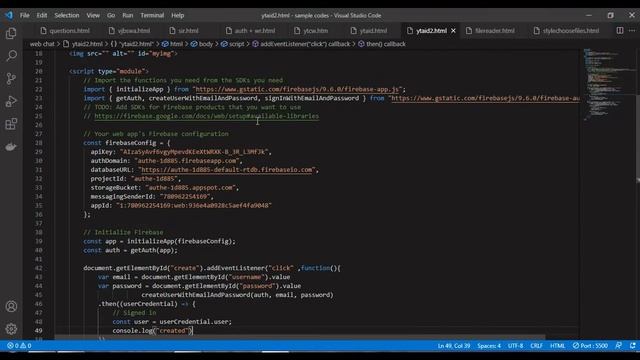The height and width of the screenshot is (360, 640).
Task: Open the Go menu
Action: coord(111,16)
